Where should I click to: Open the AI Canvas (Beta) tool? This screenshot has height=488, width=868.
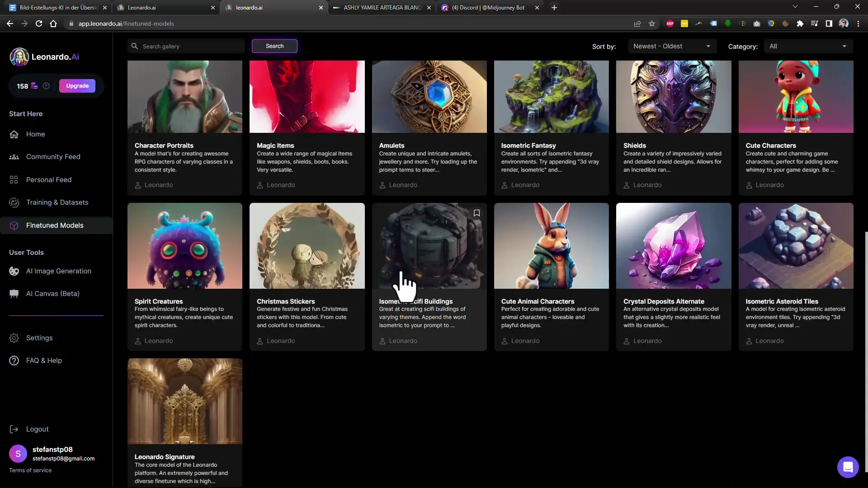point(52,293)
